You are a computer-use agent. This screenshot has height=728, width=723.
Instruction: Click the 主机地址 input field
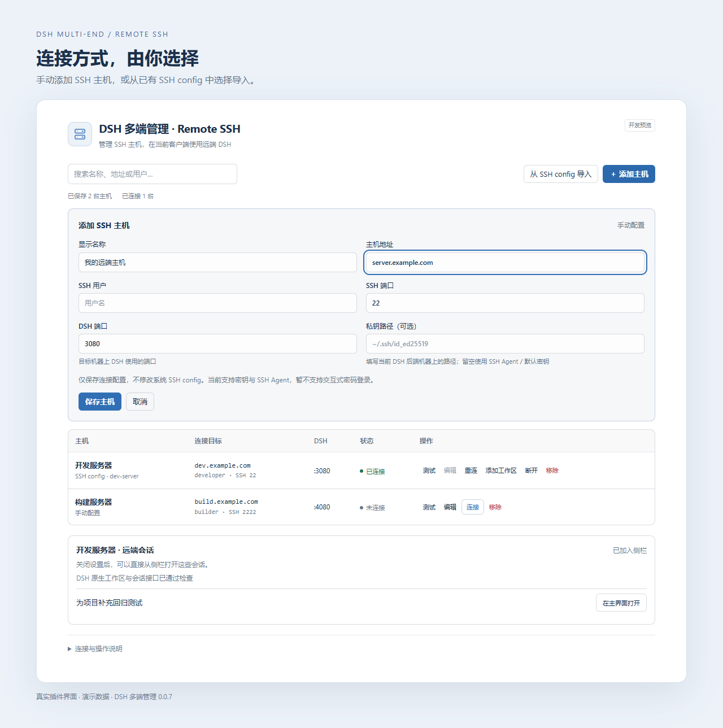(x=505, y=262)
